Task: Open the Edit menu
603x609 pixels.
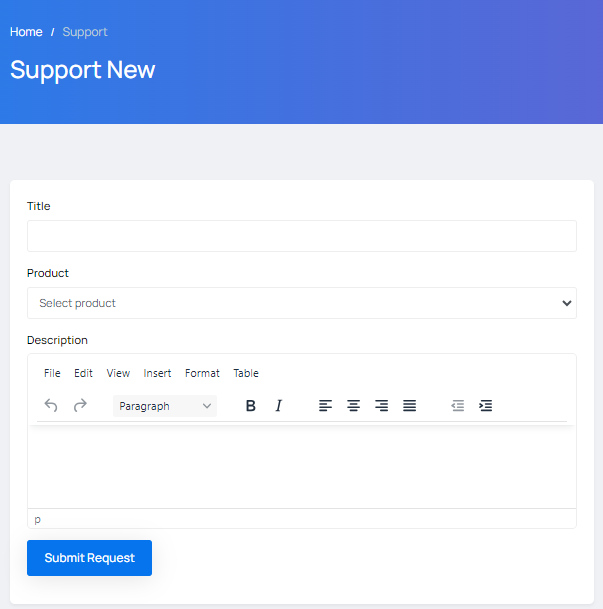Action: (83, 373)
